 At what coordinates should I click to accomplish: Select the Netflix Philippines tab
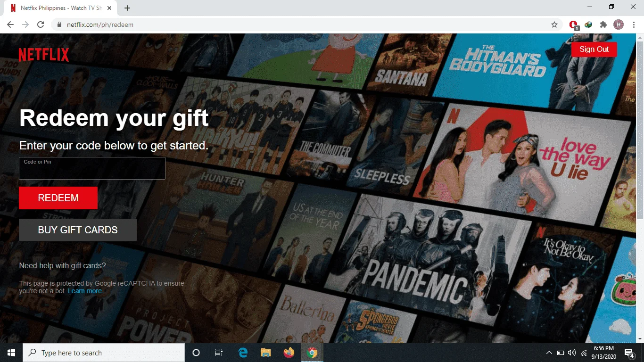[61, 8]
